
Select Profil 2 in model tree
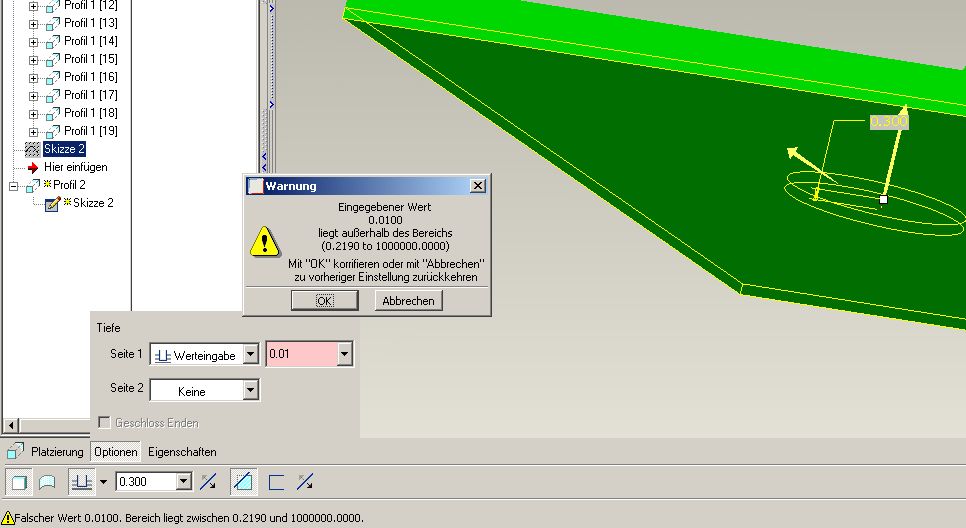click(69, 185)
